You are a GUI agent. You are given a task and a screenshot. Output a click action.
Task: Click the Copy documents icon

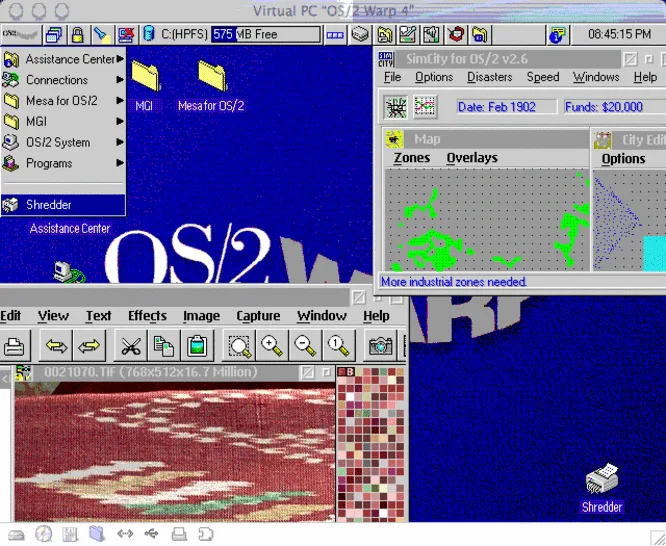point(164,346)
